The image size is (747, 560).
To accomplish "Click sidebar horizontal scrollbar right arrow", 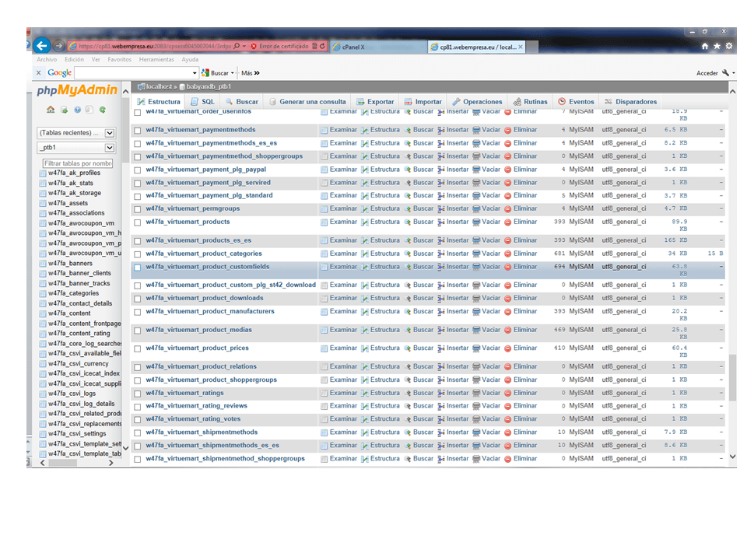I will click(x=111, y=463).
